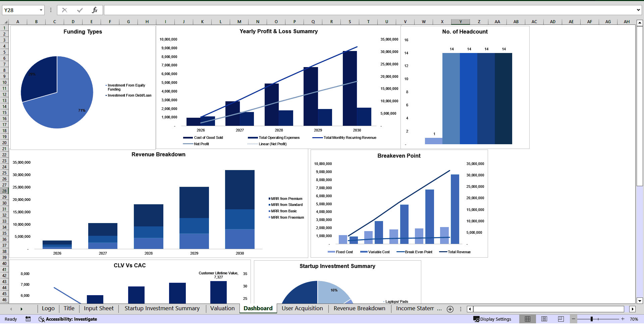Click MRR from Premium legend entry

point(285,199)
